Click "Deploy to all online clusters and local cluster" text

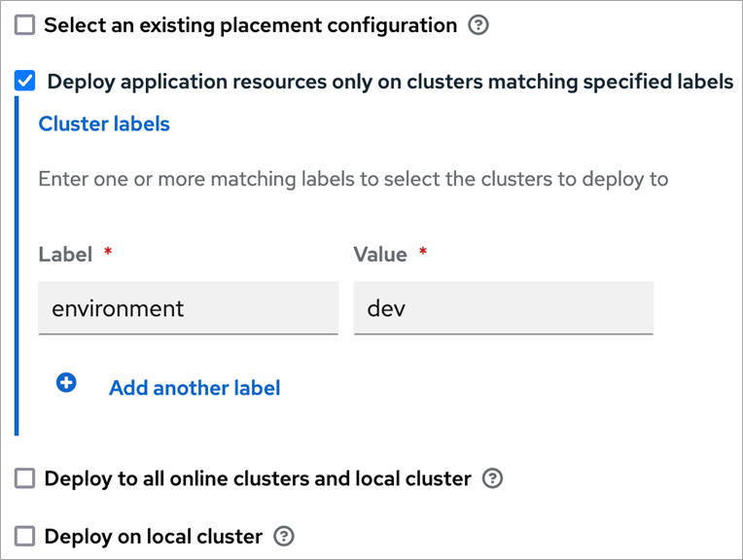(x=258, y=478)
